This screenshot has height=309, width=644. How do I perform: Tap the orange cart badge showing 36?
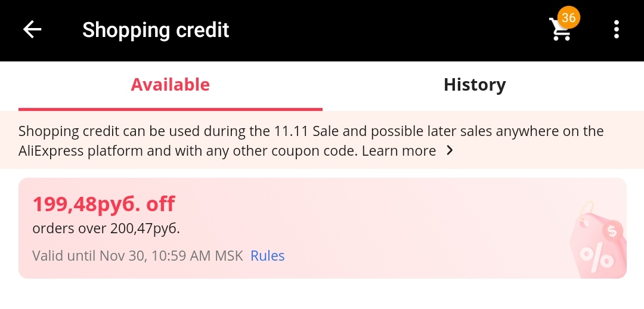(x=568, y=18)
